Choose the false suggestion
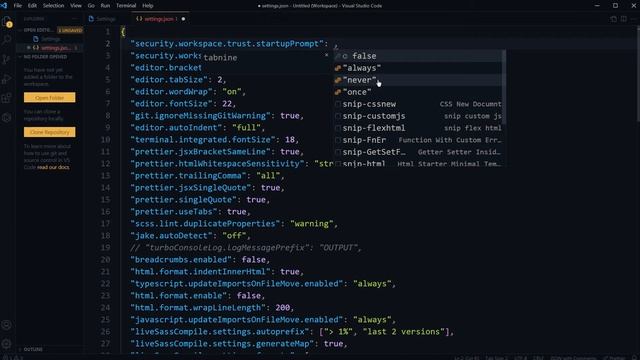Image resolution: width=640 pixels, height=360 pixels. [418, 56]
